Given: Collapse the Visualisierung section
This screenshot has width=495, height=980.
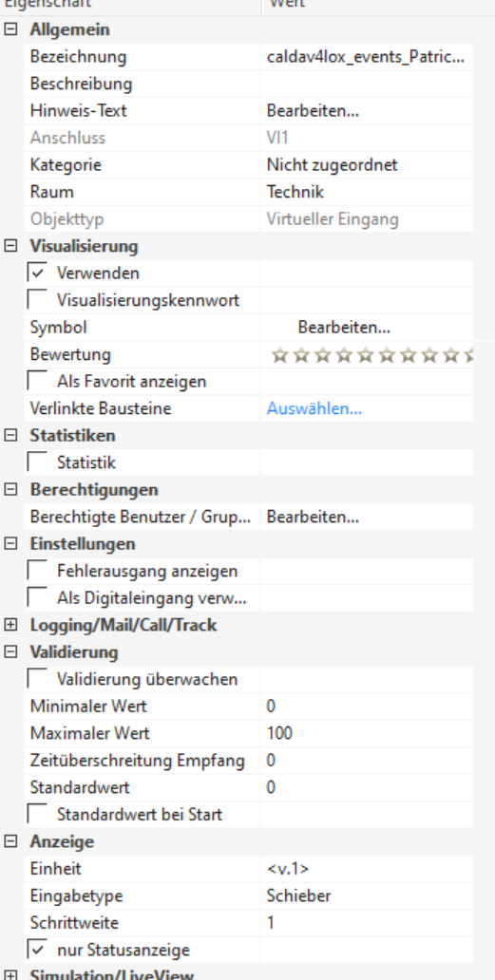Looking at the screenshot, I should click(10, 246).
